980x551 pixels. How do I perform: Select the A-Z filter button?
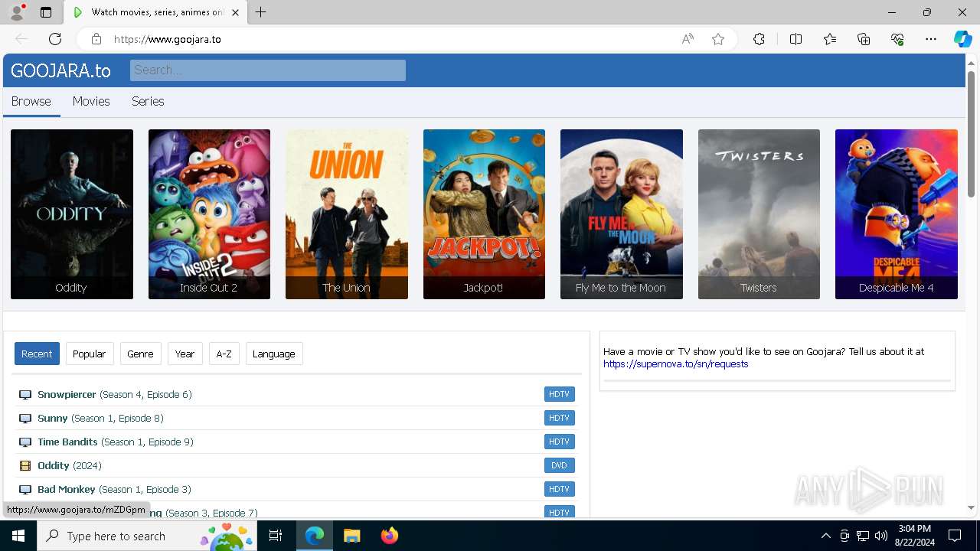(x=224, y=354)
